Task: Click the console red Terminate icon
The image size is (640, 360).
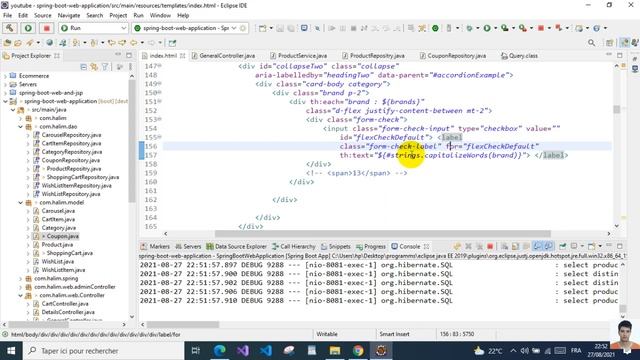Action: (490, 247)
